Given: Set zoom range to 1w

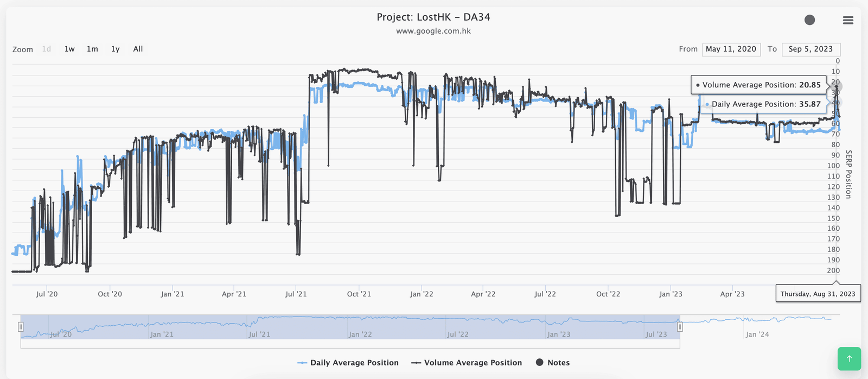Looking at the screenshot, I should click(69, 49).
